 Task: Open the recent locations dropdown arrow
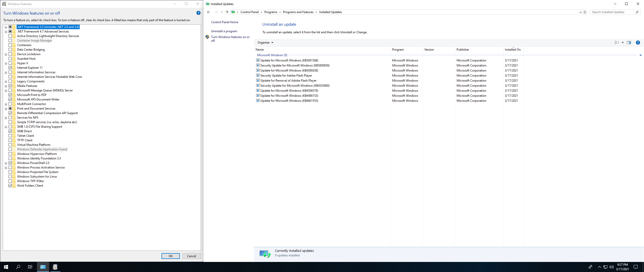coord(222,12)
